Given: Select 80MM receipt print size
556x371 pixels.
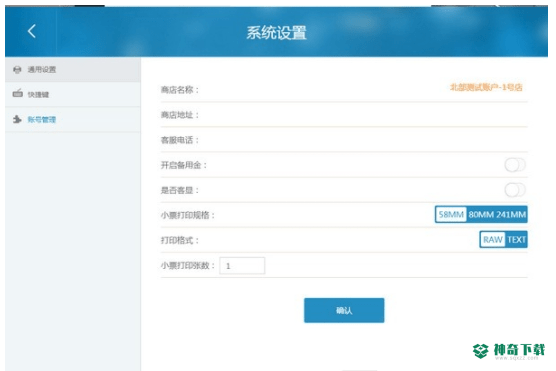Looking at the screenshot, I should (x=481, y=215).
